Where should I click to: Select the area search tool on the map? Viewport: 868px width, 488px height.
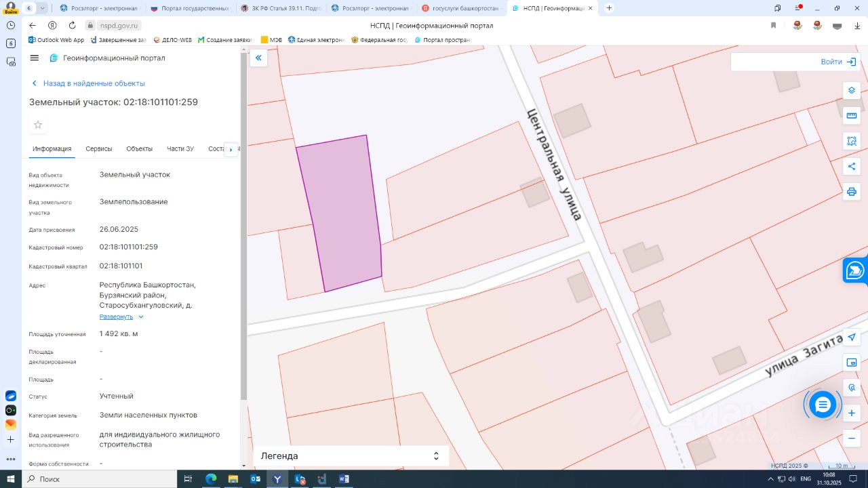click(852, 141)
